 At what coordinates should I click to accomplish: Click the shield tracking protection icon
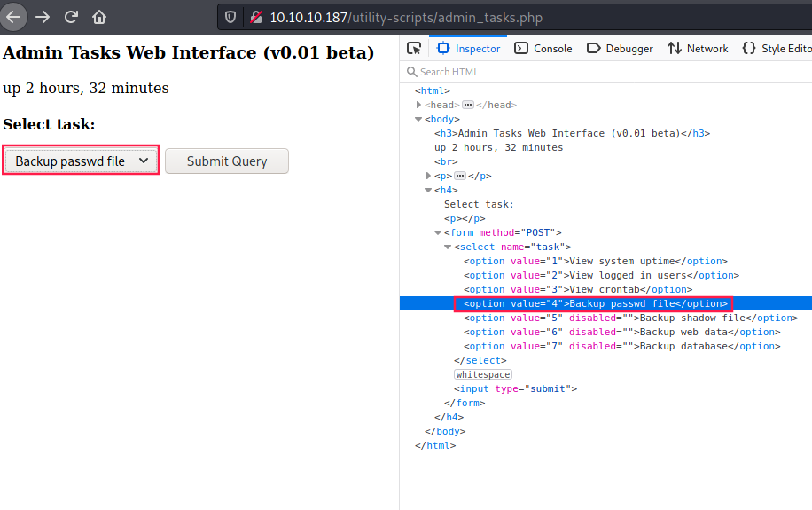pyautogui.click(x=230, y=18)
